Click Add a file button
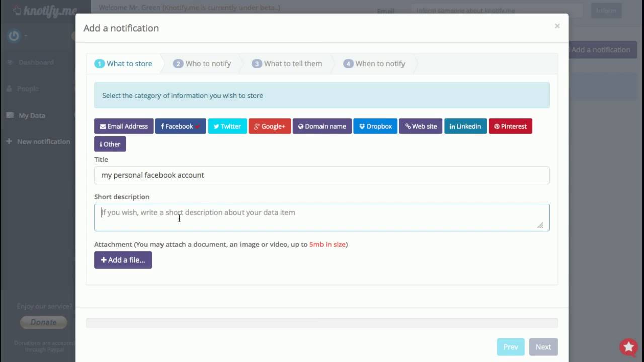 coord(123,260)
